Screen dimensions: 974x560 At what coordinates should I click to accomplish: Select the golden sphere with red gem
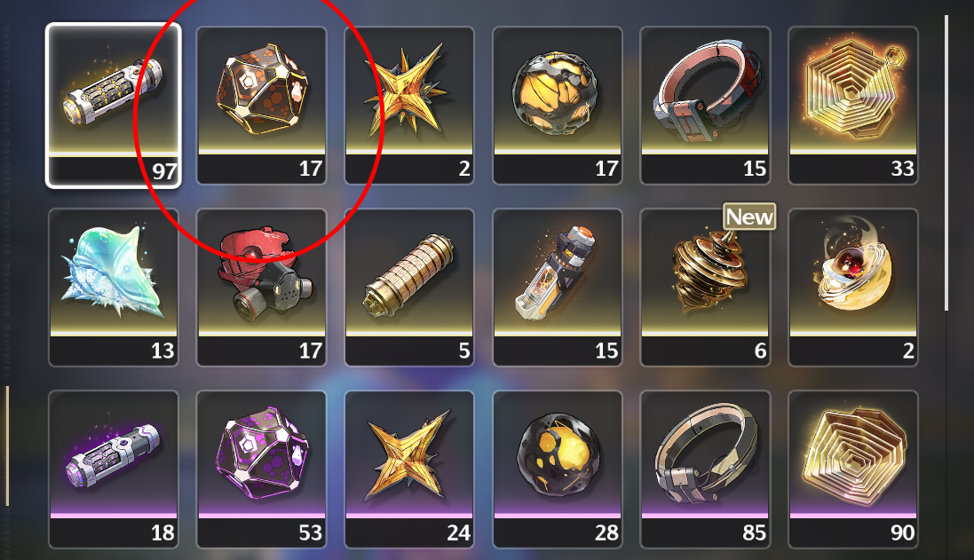pos(853,288)
